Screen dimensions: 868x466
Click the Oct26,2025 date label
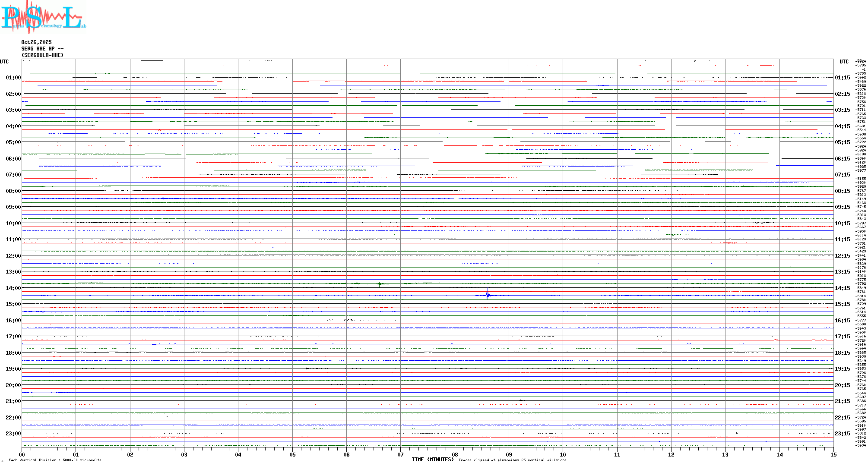(x=36, y=42)
